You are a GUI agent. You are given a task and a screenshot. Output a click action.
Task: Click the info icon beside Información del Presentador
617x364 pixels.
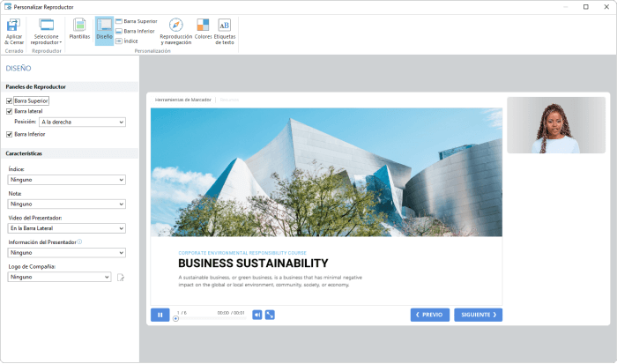(79, 241)
